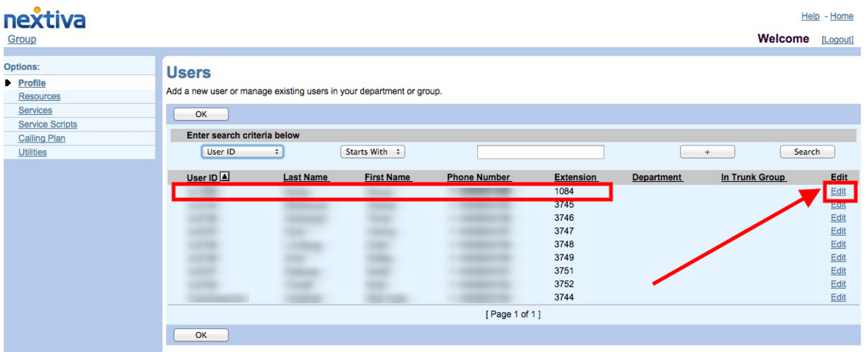Click extension cell 3746
The height and width of the screenshot is (352, 868).
[x=564, y=217]
